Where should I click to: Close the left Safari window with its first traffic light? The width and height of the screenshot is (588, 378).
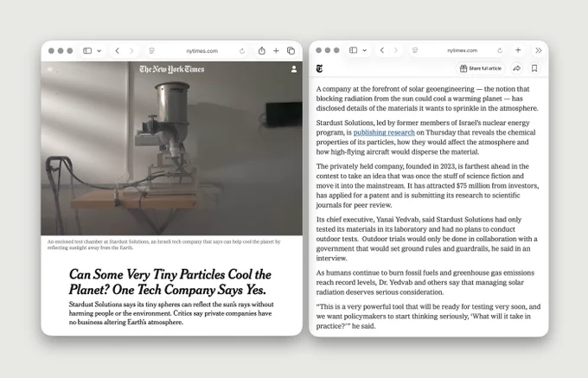(x=51, y=51)
